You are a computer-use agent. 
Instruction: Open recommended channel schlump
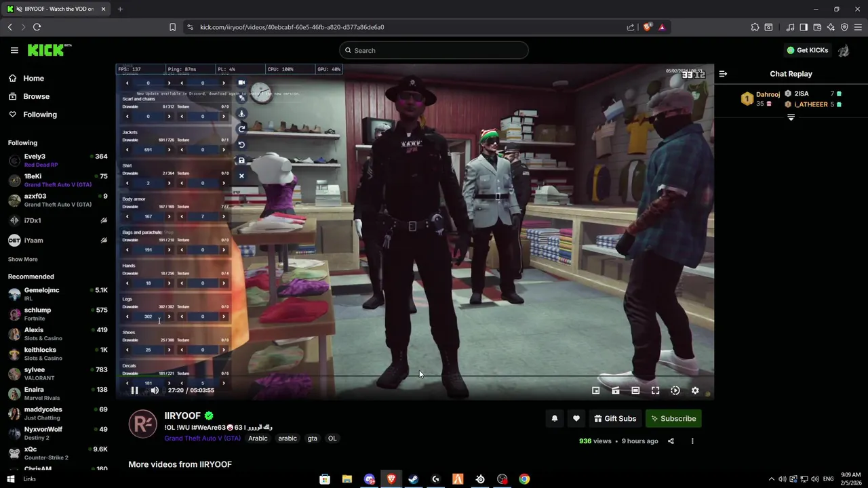(58, 314)
